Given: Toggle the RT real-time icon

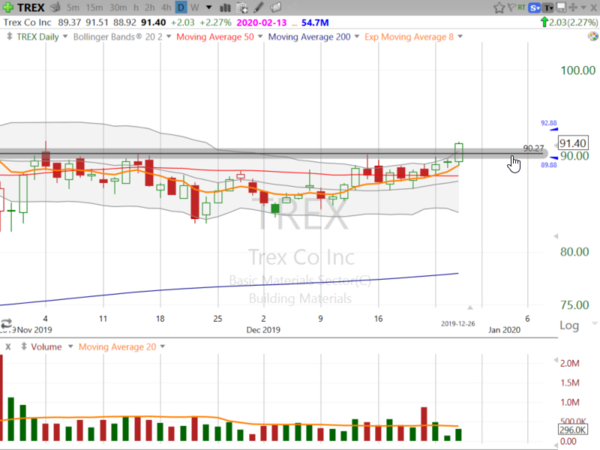Looking at the screenshot, I should point(522,7).
